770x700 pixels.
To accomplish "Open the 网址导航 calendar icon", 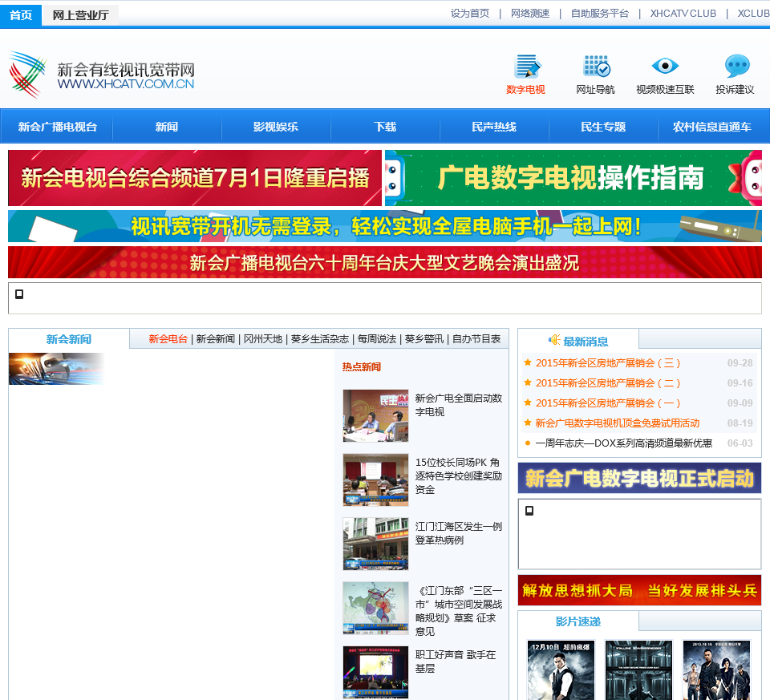I will (x=596, y=67).
